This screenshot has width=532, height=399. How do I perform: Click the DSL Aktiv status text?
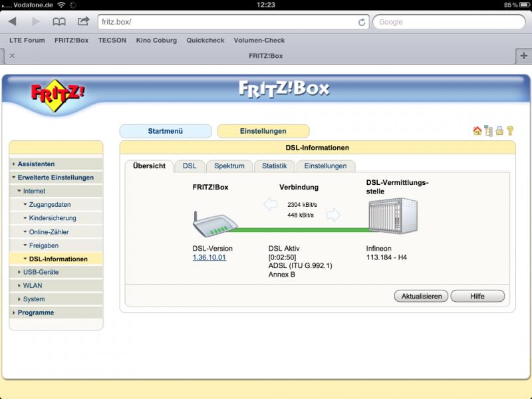(x=284, y=249)
